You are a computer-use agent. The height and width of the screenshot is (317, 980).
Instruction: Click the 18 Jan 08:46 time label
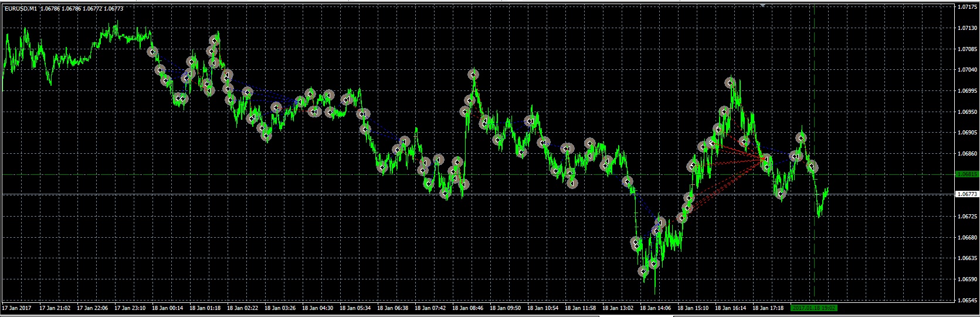pyautogui.click(x=468, y=308)
